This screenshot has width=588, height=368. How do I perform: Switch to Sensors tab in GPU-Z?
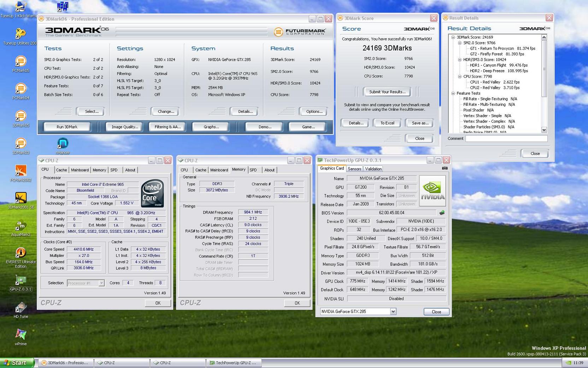point(354,169)
